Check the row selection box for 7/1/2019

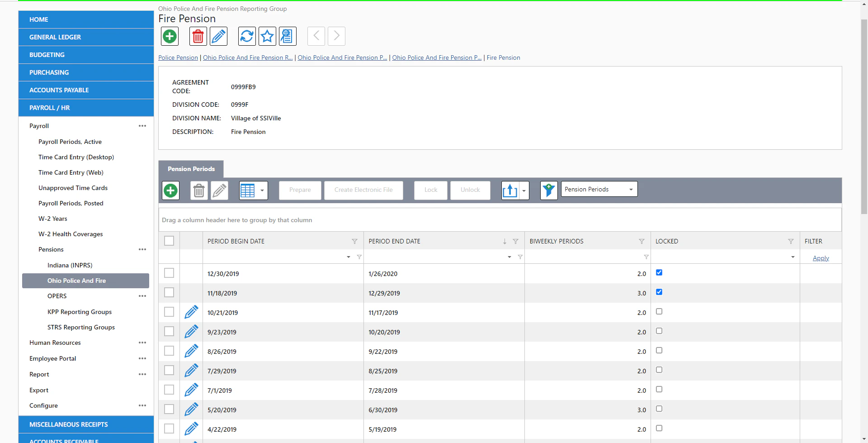point(169,390)
